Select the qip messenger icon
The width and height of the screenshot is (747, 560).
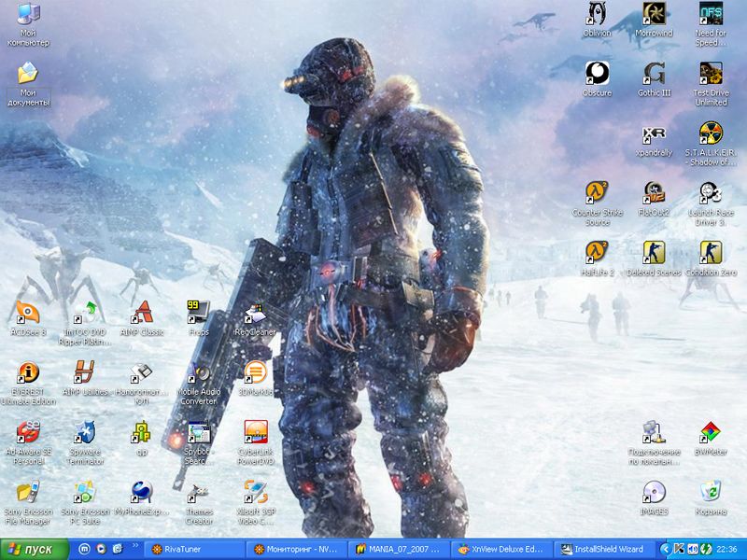pos(142,432)
